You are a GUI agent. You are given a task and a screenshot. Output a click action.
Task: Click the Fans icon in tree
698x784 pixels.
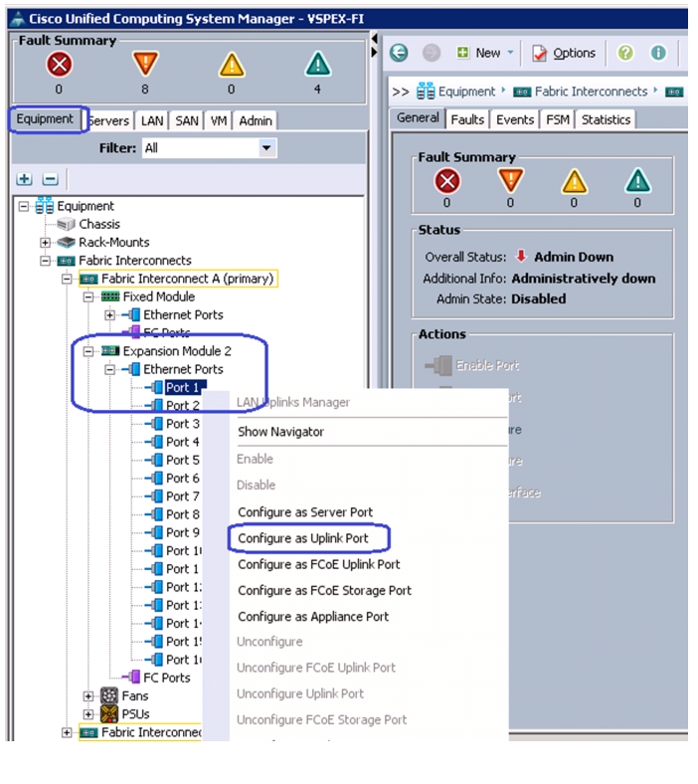[109, 695]
